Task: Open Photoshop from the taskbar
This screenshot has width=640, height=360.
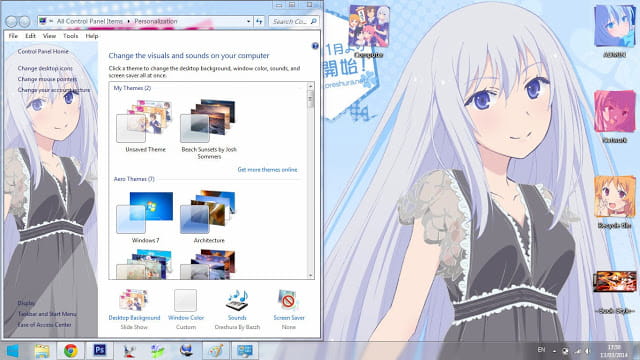Action: 100,351
